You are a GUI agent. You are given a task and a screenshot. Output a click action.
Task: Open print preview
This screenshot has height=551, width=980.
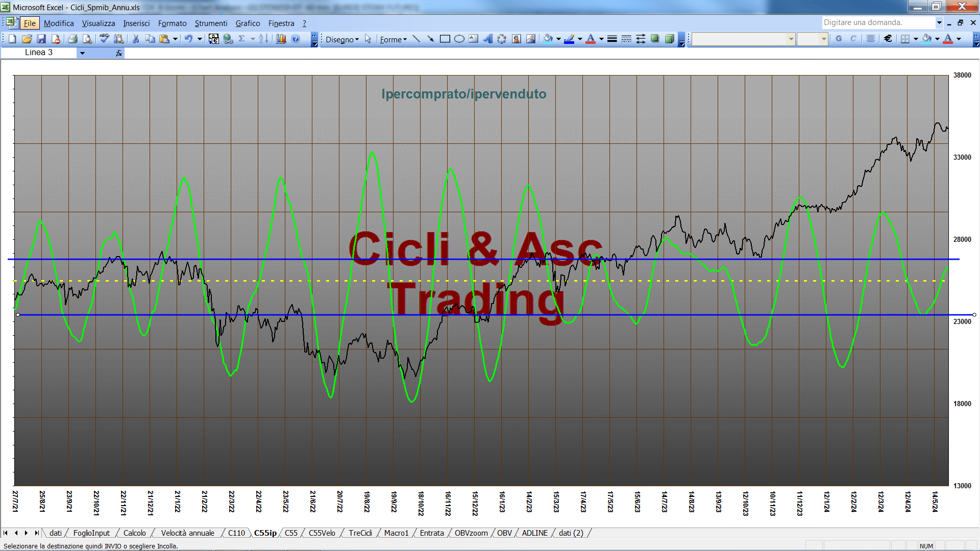[x=87, y=39]
